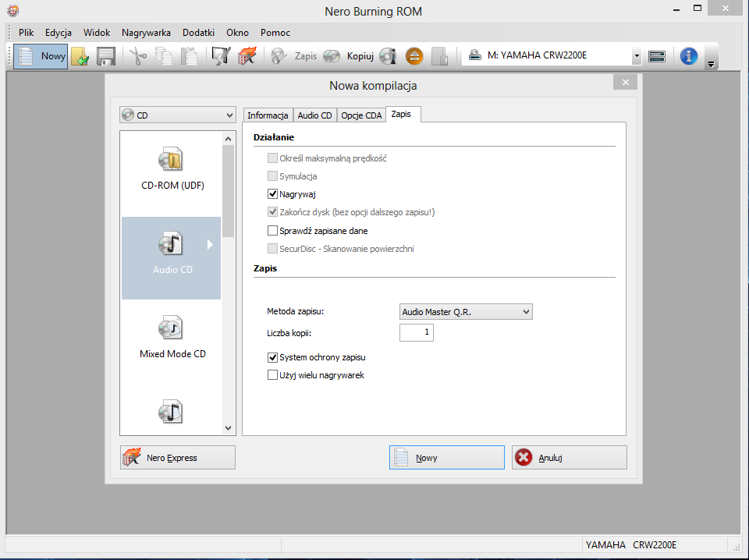Click the scissors cut icon

coord(138,56)
